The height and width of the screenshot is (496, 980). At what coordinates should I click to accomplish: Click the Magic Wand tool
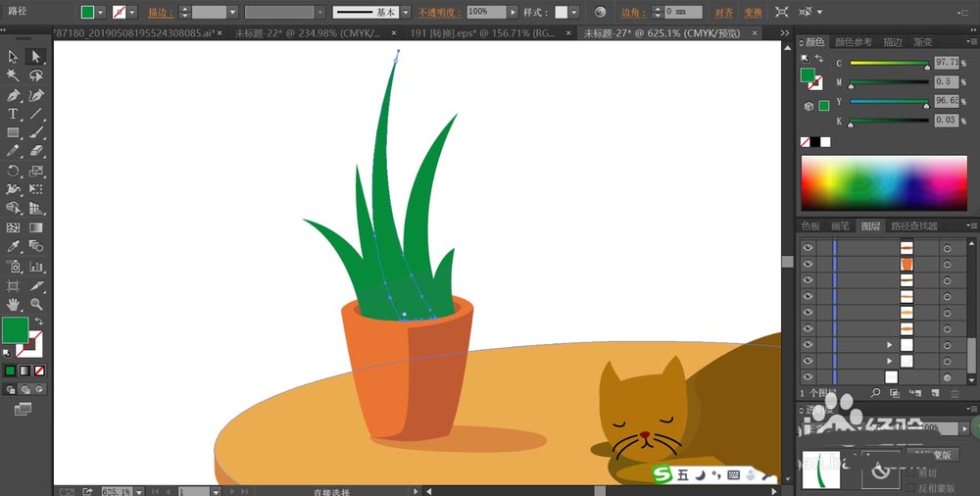(x=13, y=75)
